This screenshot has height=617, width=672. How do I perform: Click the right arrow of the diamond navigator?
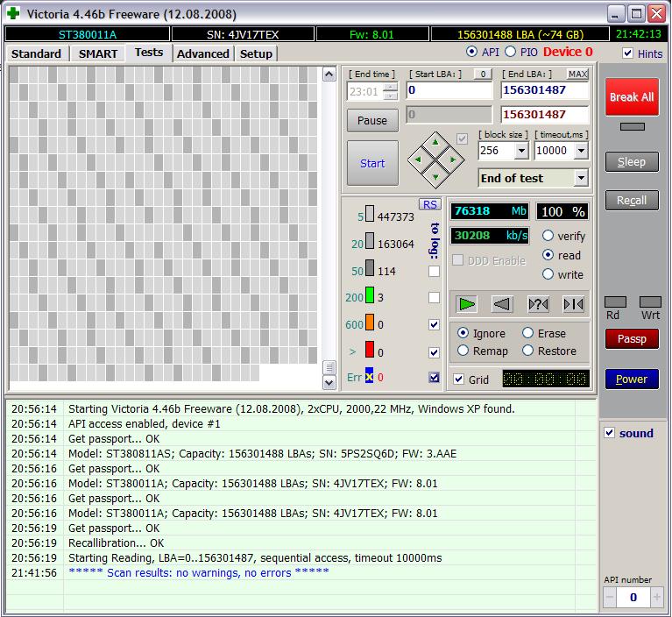click(x=453, y=160)
